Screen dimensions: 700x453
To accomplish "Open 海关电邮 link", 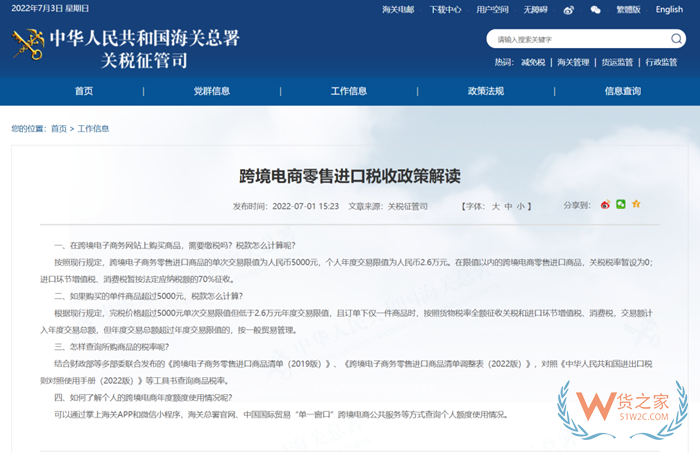I will (x=398, y=10).
